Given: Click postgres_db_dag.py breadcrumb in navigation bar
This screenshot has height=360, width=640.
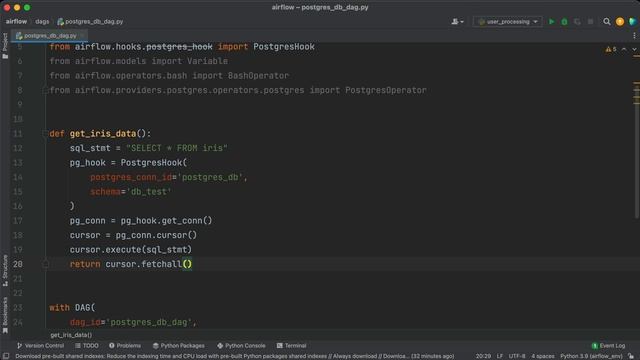Looking at the screenshot, I should [90, 22].
